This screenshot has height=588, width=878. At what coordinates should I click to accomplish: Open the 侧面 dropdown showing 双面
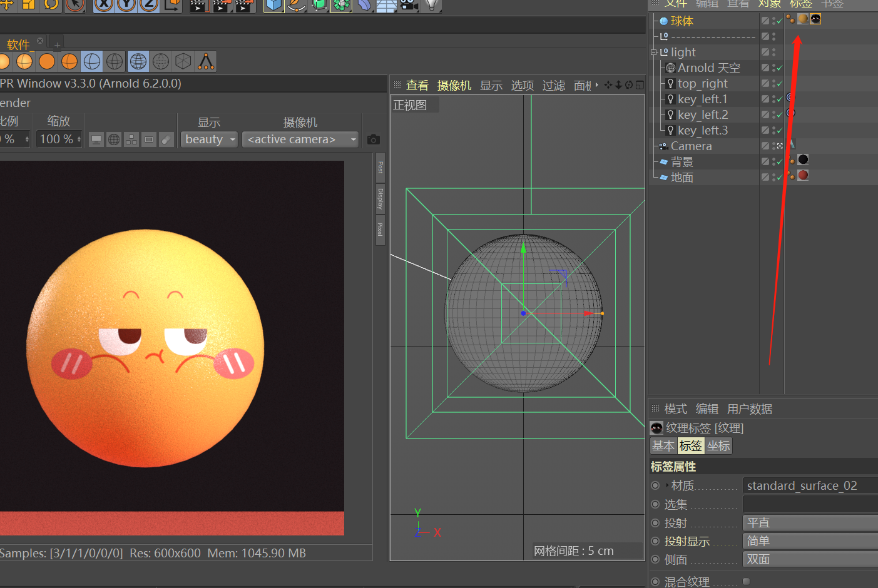point(810,559)
